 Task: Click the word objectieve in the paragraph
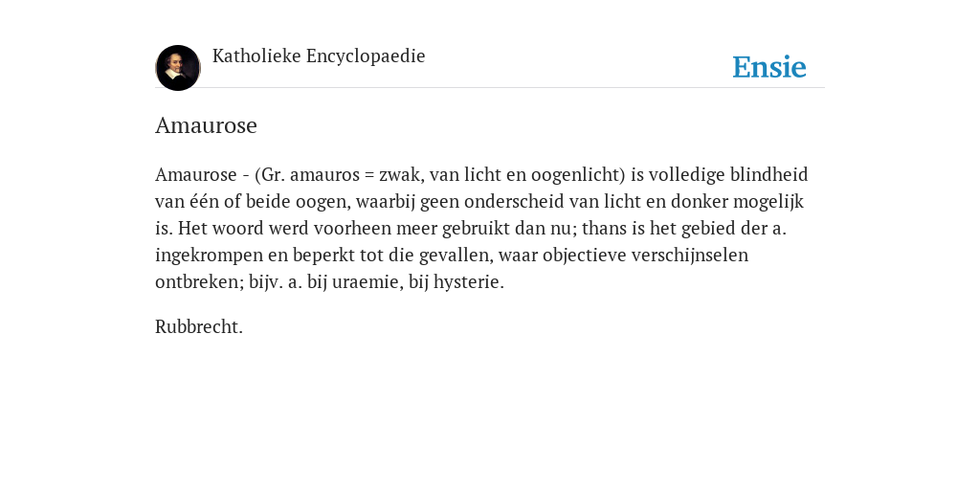(584, 256)
